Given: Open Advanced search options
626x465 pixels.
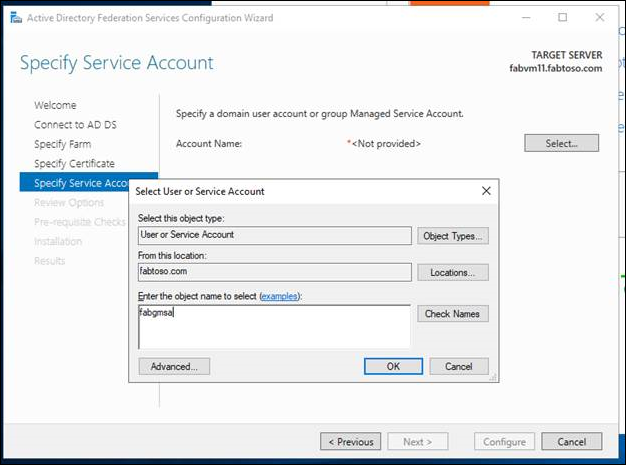Looking at the screenshot, I should click(174, 366).
